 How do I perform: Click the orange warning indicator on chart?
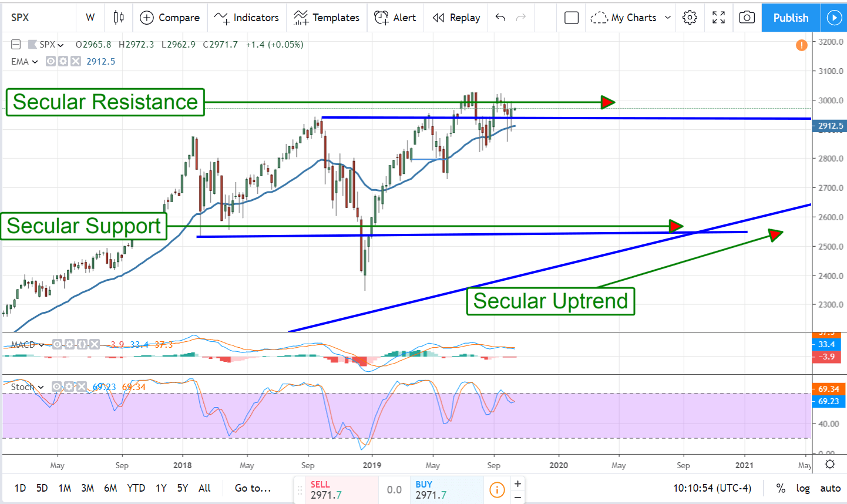point(802,45)
